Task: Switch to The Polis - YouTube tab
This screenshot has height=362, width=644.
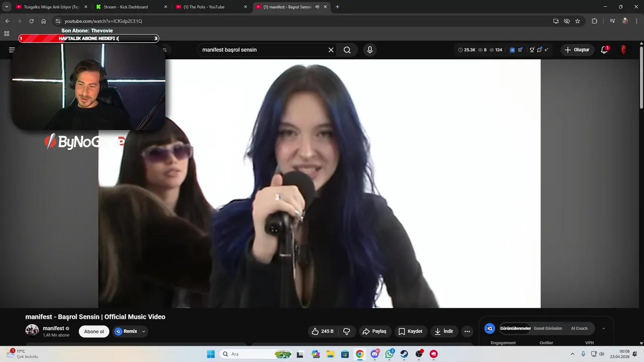Action: (211, 7)
